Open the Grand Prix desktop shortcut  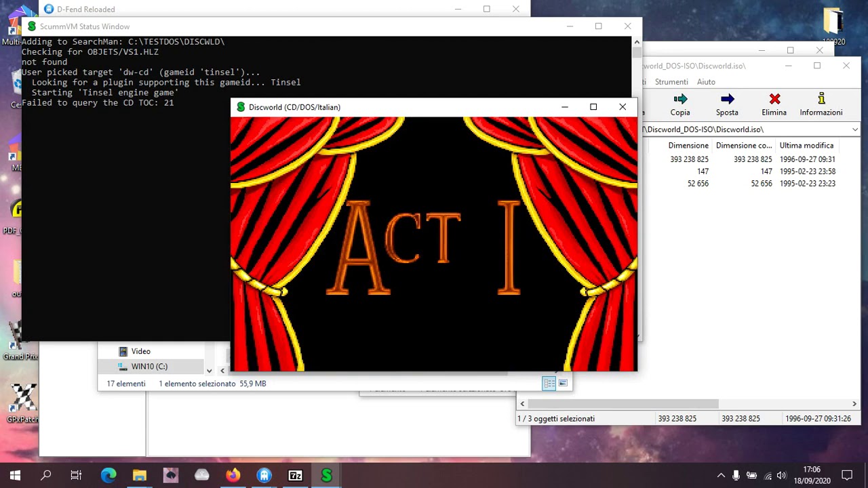[21, 340]
